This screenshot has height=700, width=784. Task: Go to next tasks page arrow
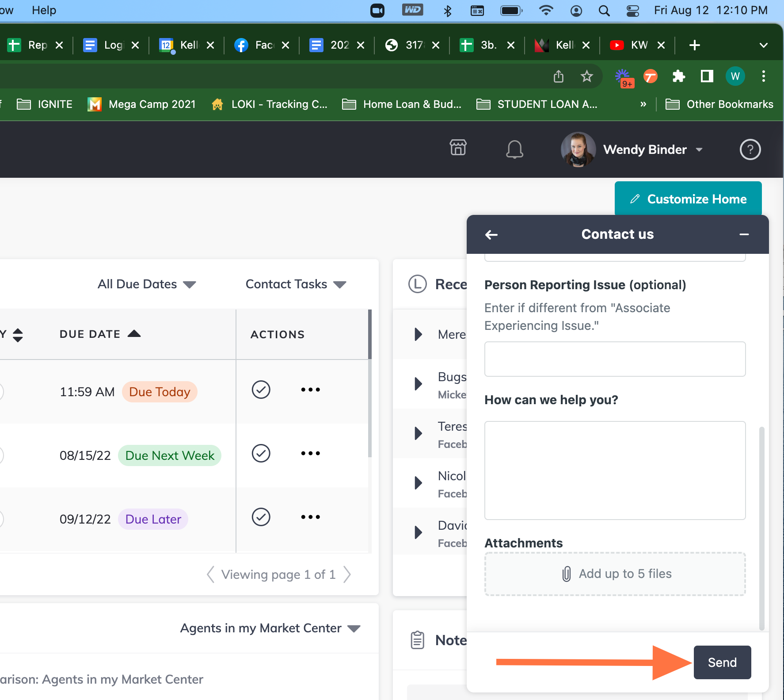(x=347, y=574)
